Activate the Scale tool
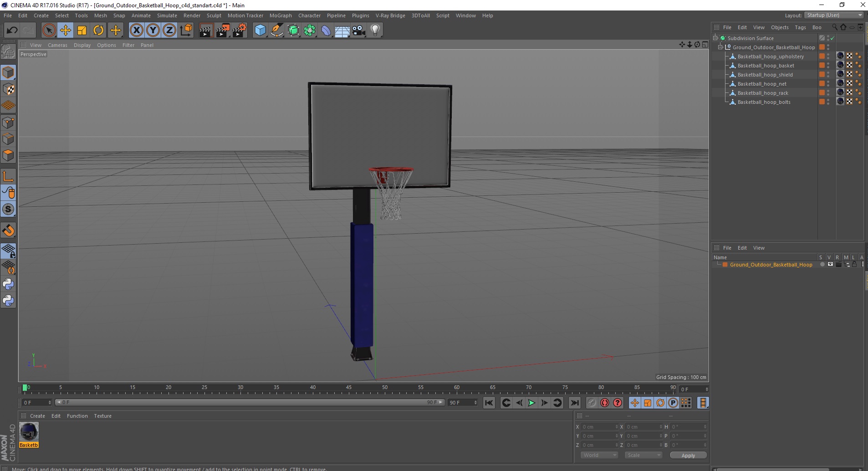Screen dimensions: 868x471 pyautogui.click(x=82, y=31)
